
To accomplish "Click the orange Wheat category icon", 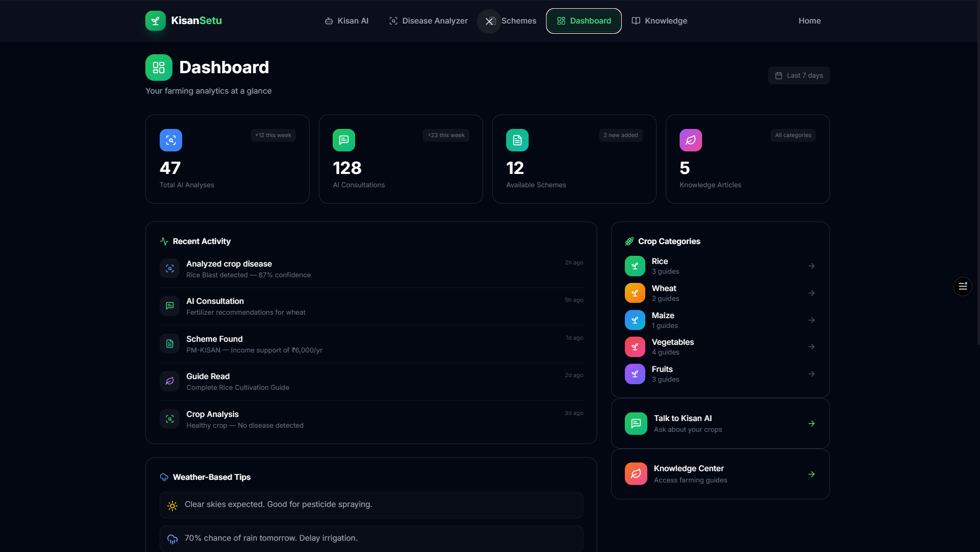I will tap(635, 293).
